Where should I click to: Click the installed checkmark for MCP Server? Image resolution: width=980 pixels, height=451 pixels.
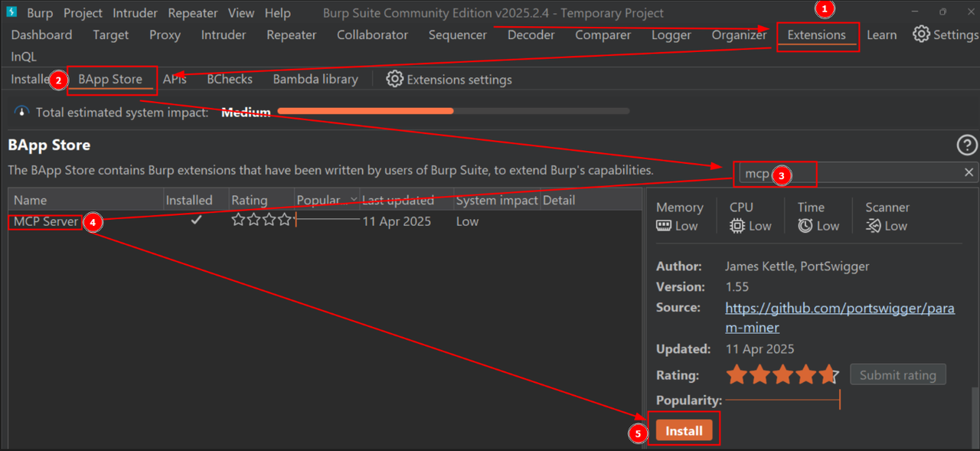(196, 221)
